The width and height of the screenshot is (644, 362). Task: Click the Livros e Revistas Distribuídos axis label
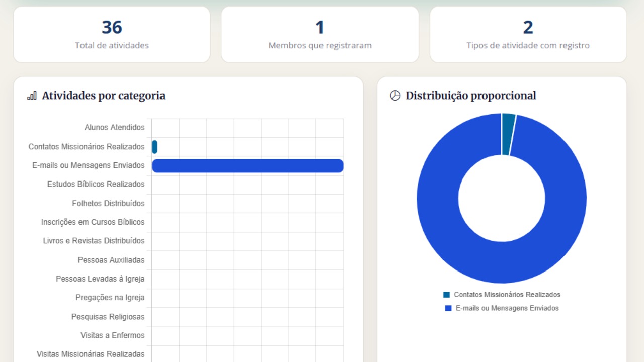(94, 241)
